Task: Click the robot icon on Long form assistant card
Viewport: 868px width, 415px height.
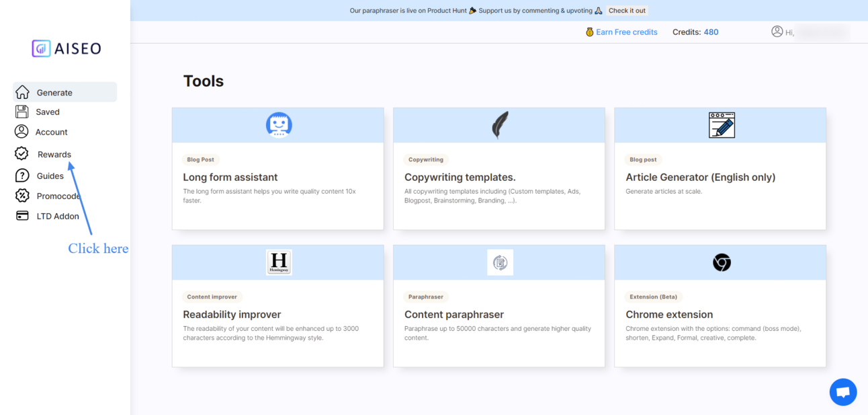Action: (278, 124)
